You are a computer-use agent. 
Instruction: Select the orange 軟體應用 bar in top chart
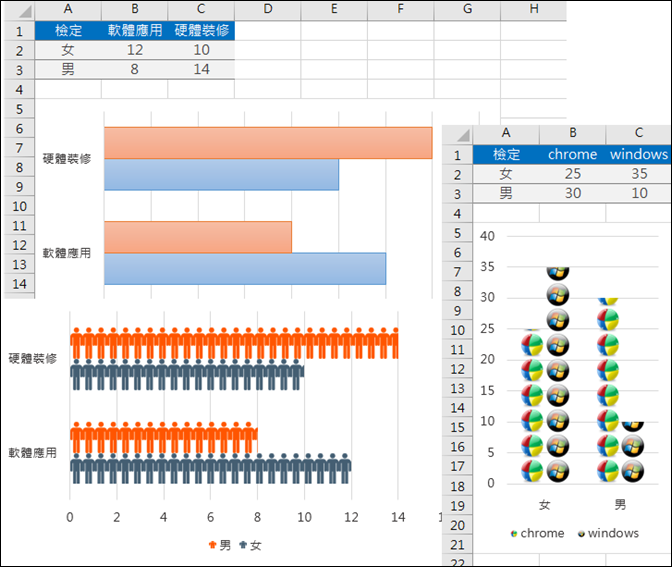pos(198,237)
